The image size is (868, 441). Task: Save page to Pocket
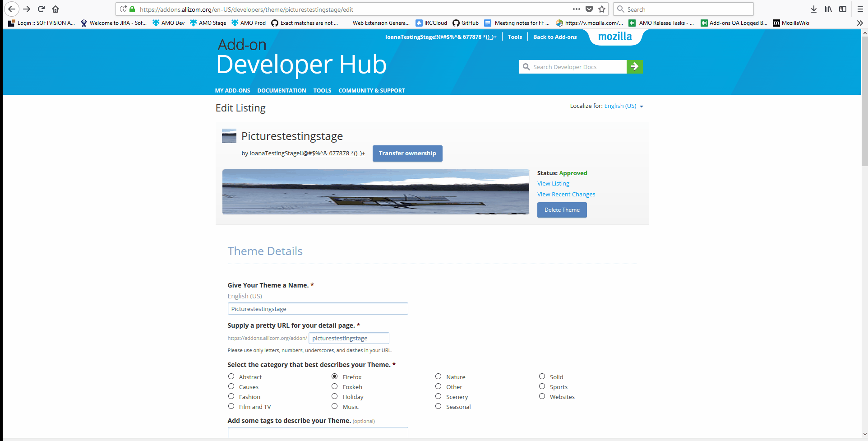tap(589, 9)
